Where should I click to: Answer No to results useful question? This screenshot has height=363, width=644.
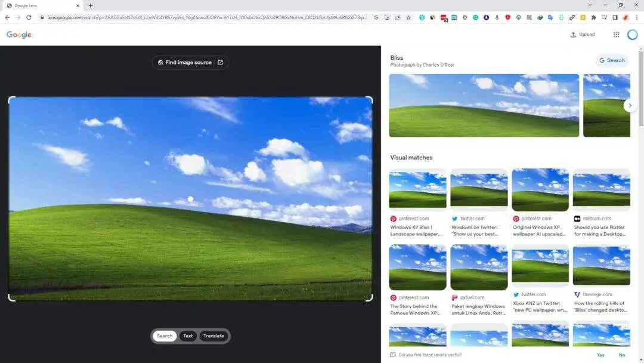pos(622,355)
